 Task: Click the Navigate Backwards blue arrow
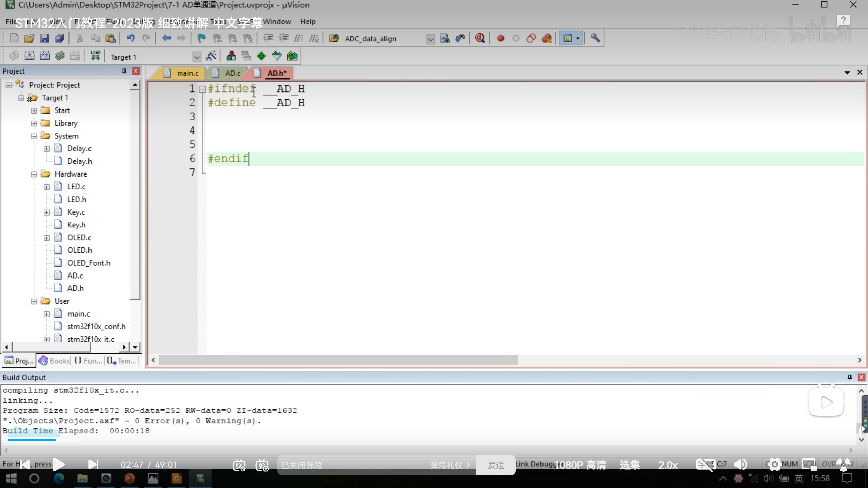[166, 38]
